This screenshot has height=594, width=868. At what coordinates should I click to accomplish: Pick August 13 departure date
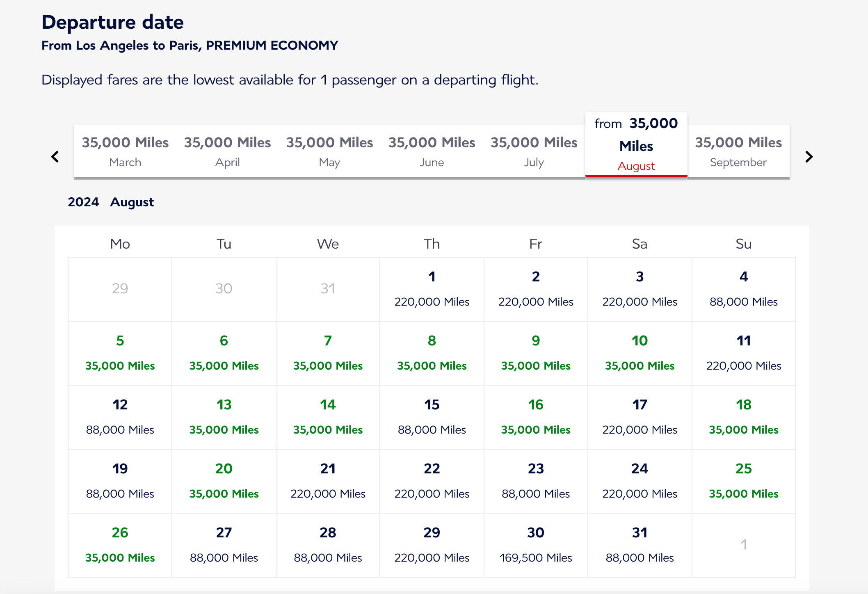[x=224, y=417]
